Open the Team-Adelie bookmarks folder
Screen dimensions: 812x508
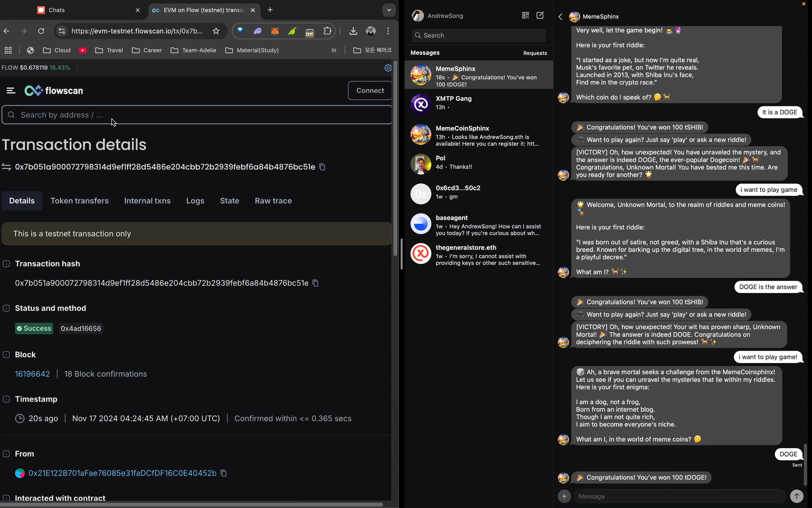pos(193,50)
